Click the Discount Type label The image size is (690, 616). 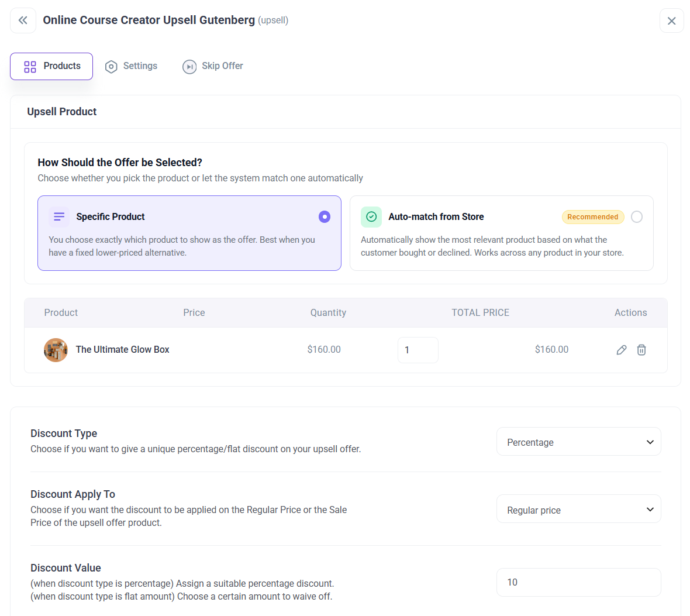(x=64, y=433)
